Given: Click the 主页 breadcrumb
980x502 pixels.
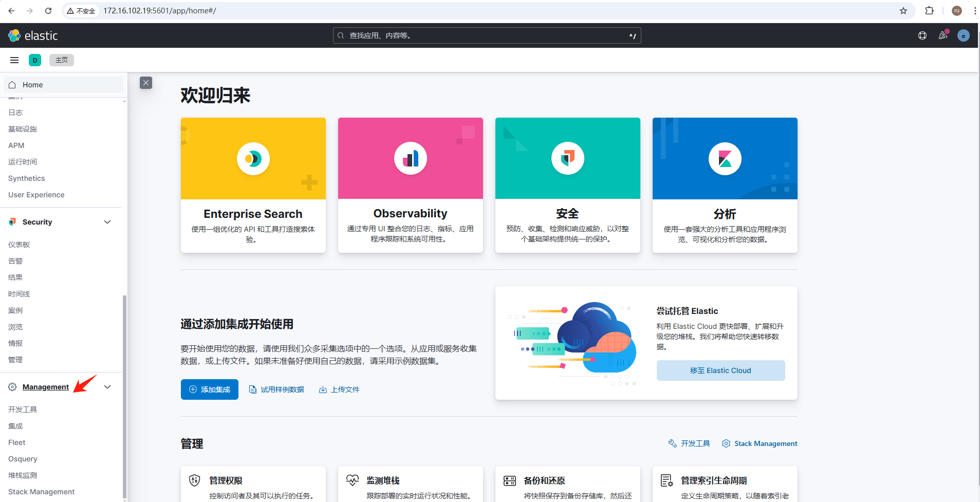Looking at the screenshot, I should coord(62,60).
